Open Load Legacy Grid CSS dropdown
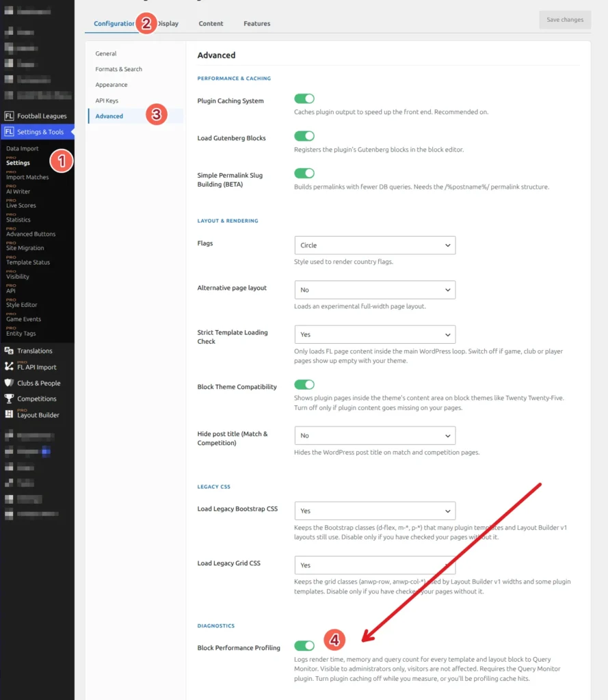 tap(375, 565)
